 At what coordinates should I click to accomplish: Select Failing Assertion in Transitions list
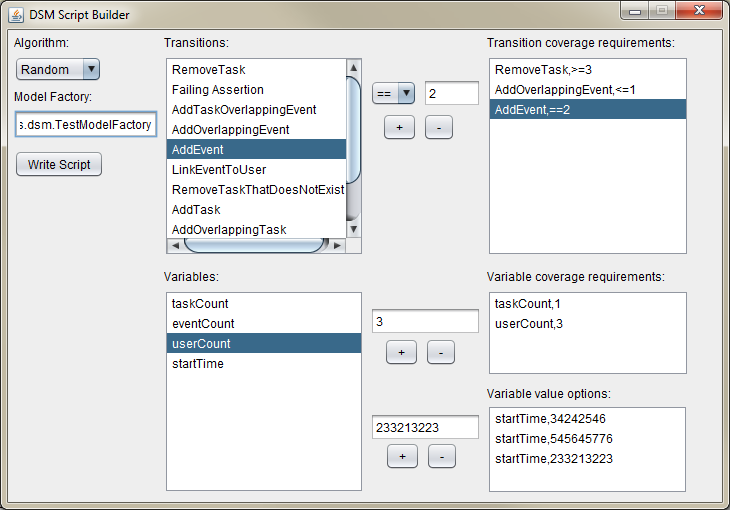click(x=218, y=90)
